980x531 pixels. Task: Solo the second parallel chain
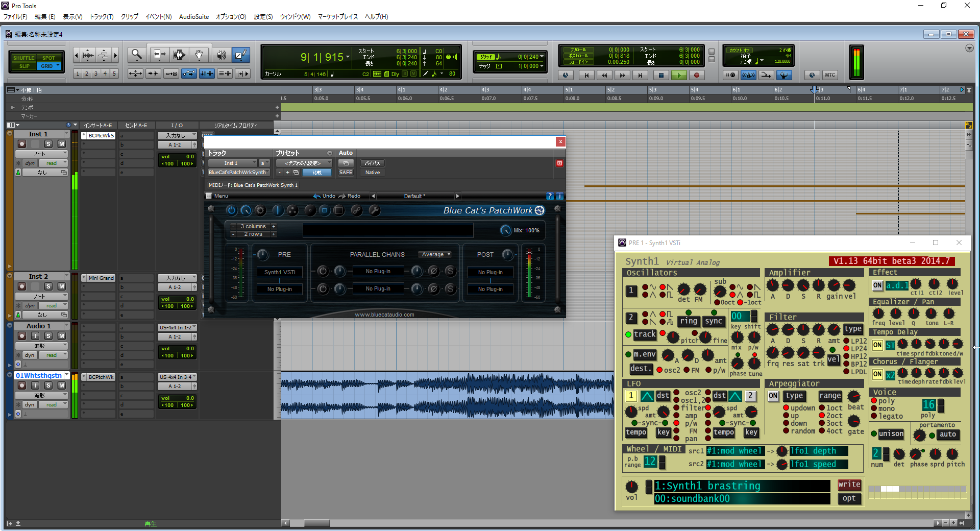[x=450, y=289]
